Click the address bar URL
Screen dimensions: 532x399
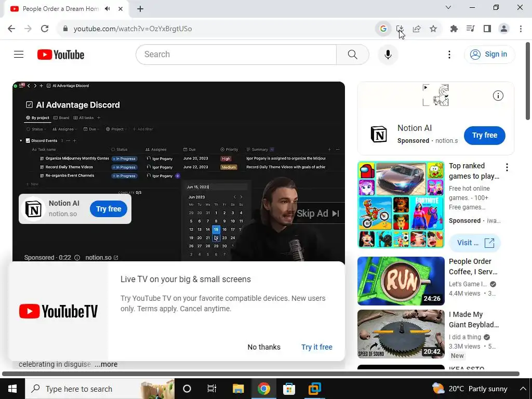[x=132, y=29]
